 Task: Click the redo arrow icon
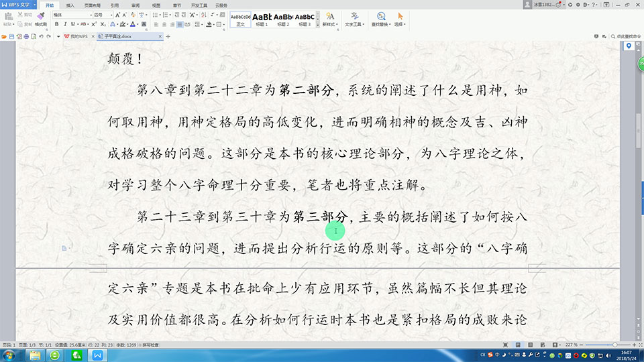(48, 36)
